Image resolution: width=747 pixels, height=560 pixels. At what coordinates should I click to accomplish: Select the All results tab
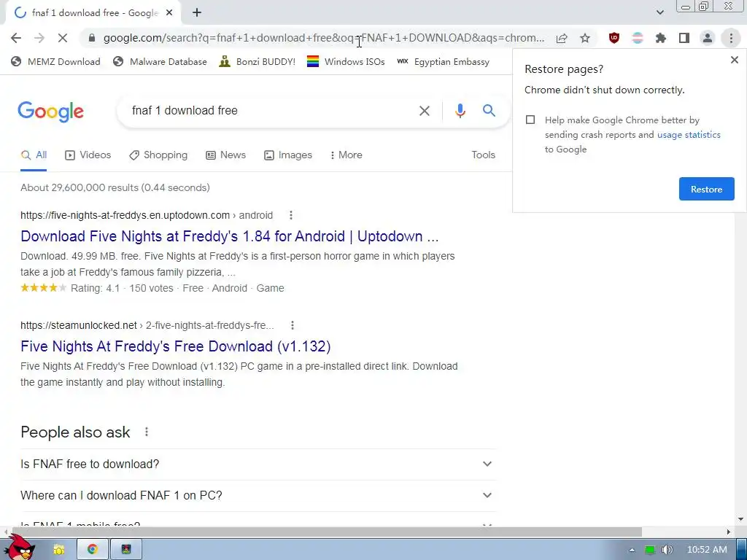click(34, 155)
